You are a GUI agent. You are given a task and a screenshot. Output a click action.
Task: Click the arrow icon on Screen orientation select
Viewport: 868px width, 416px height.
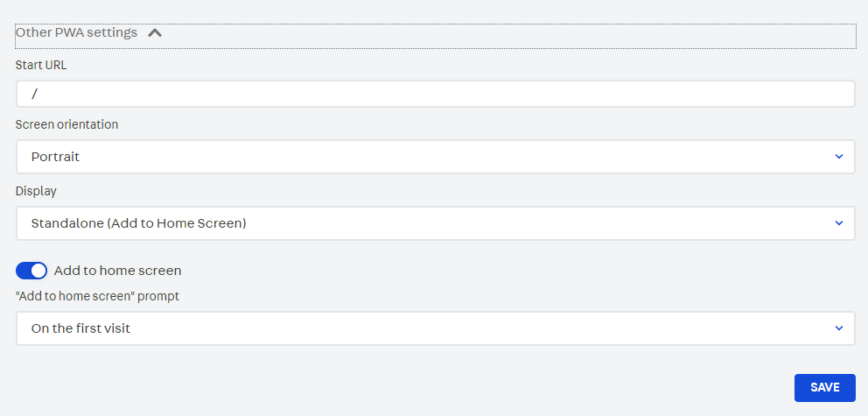click(x=838, y=157)
